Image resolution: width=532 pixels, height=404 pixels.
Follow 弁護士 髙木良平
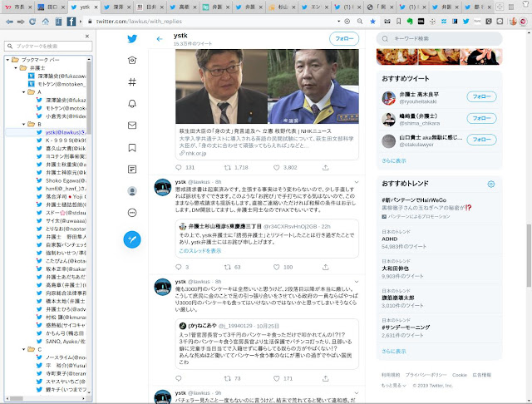(481, 96)
